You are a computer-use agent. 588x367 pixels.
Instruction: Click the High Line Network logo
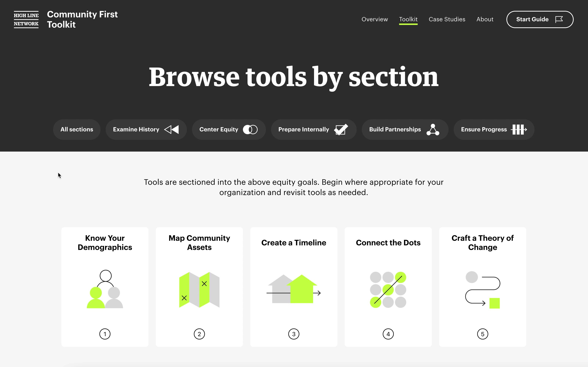(x=26, y=19)
